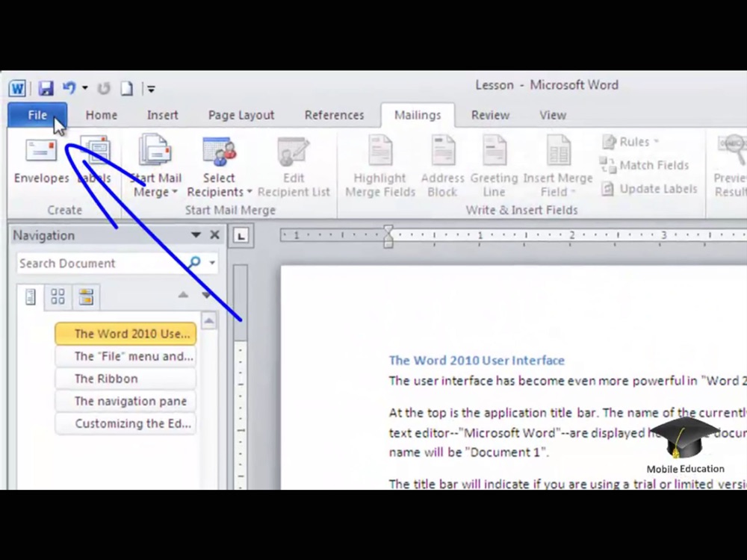Click the ruler indent marker
The image size is (747, 560).
pos(388,236)
